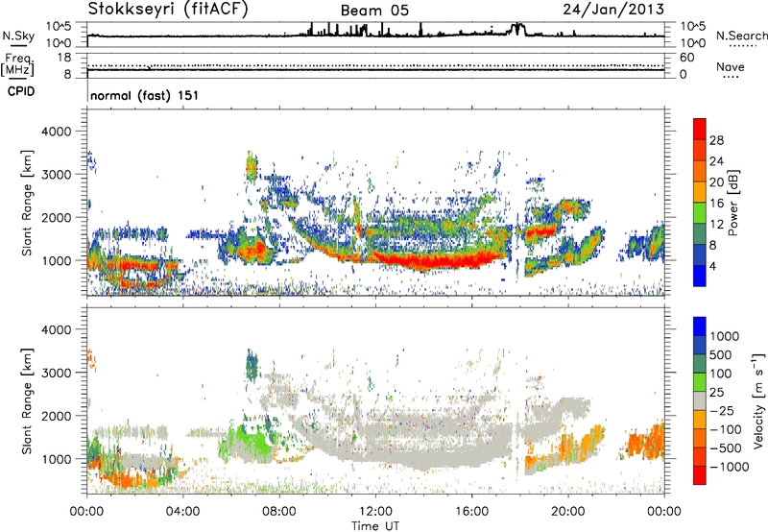Click the orange velocity patch near 23:00
The width and height of the screenshot is (768, 532).
coord(646,441)
